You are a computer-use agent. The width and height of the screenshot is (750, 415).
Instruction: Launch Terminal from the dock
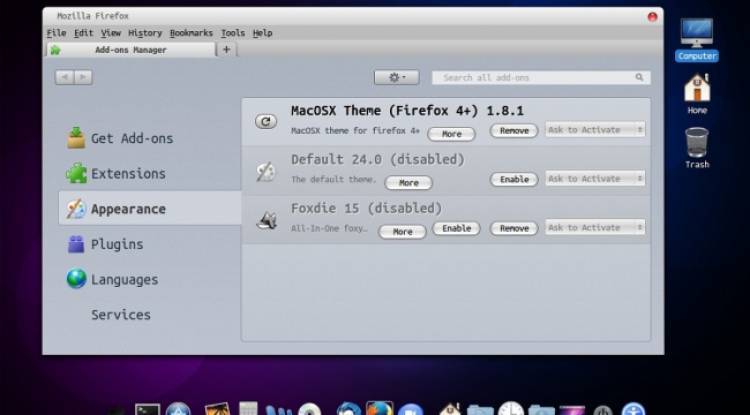[147, 410]
